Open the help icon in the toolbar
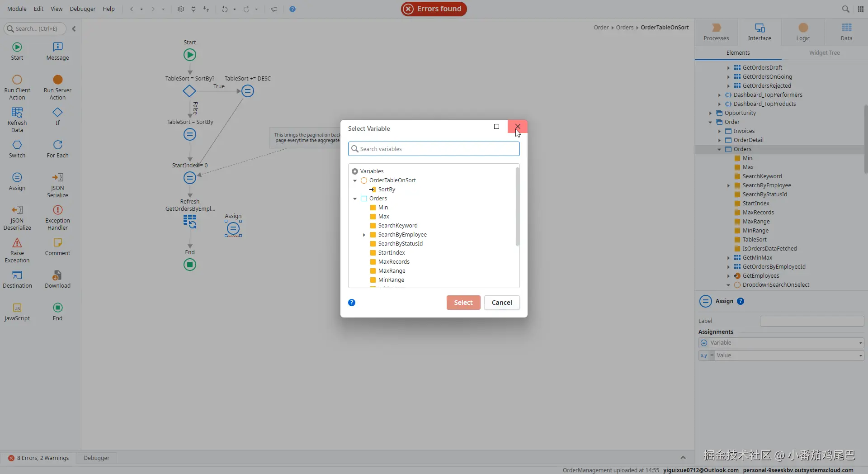 292,9
